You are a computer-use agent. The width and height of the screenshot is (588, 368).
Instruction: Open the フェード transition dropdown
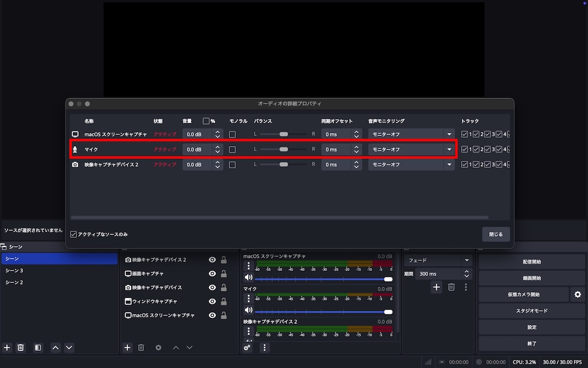click(437, 260)
